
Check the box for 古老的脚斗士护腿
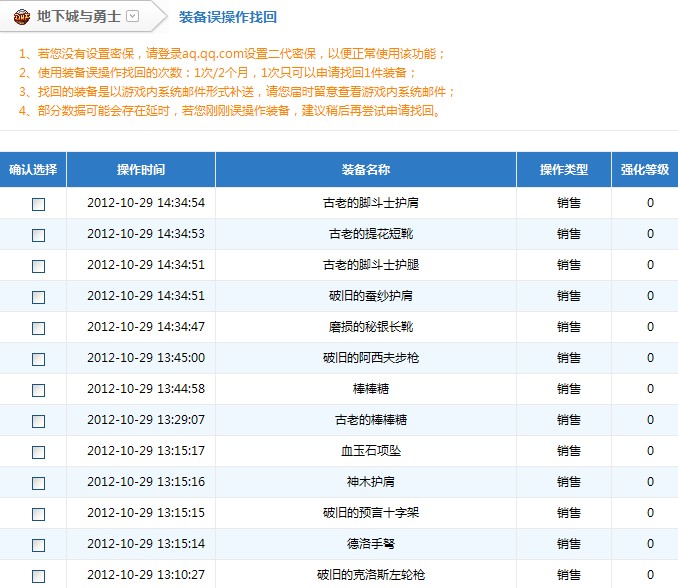click(38, 266)
